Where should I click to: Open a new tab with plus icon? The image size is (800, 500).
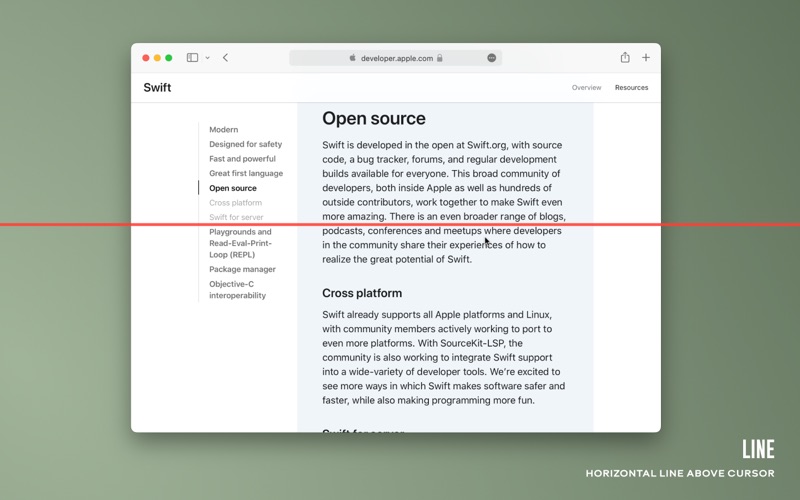[646, 58]
